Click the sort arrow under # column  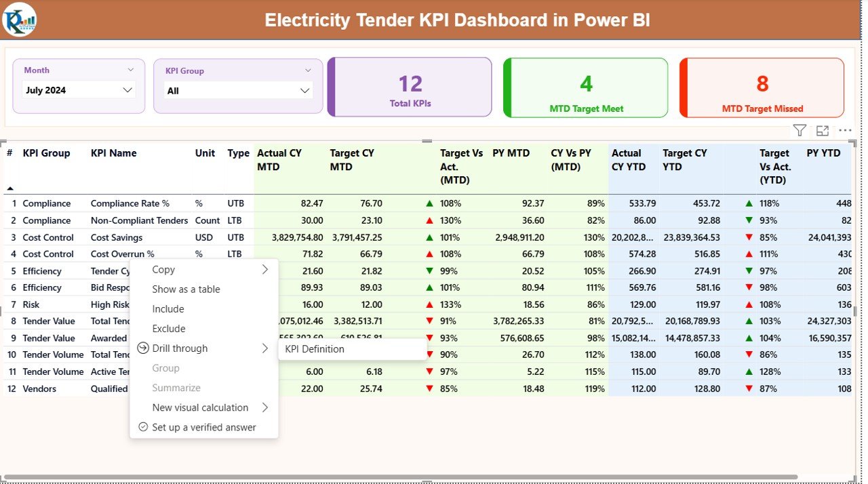[9, 188]
